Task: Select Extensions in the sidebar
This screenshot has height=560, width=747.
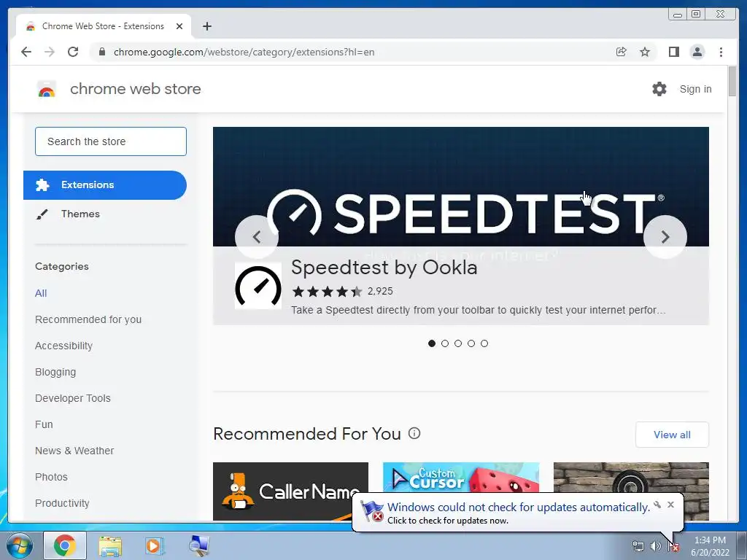Action: point(105,184)
